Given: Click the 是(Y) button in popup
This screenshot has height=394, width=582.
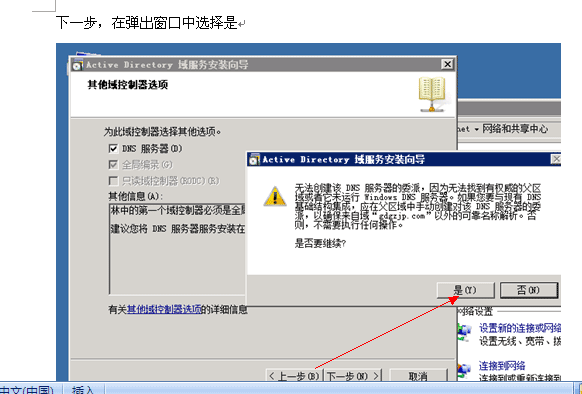Looking at the screenshot, I should click(465, 290).
